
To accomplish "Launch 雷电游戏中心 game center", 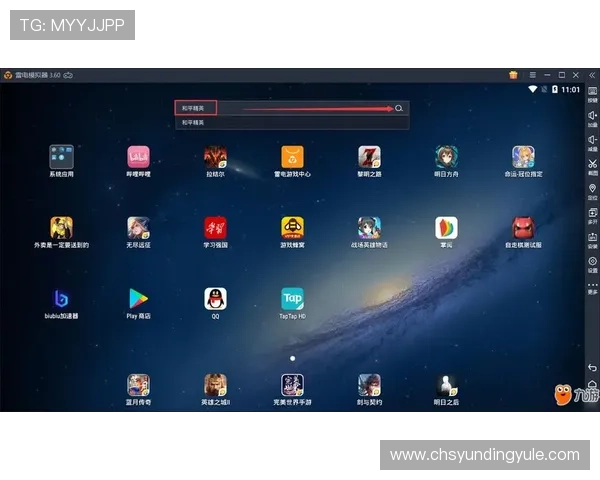I will pos(292,157).
